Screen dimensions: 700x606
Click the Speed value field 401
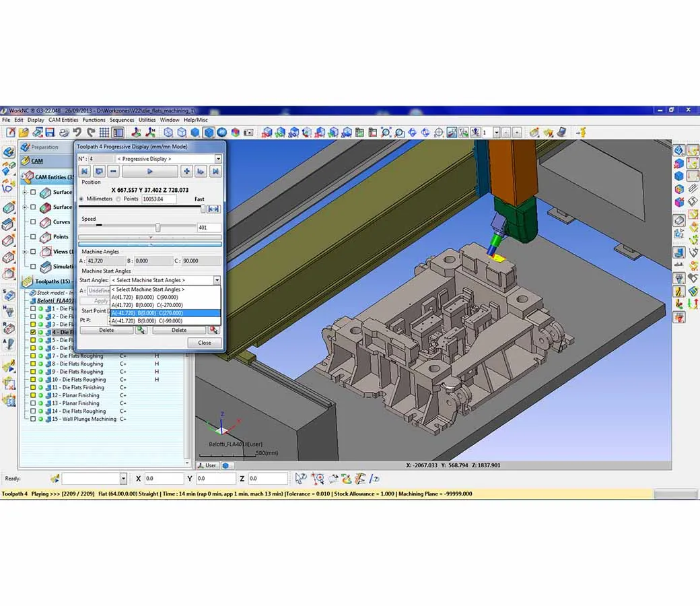click(x=209, y=228)
